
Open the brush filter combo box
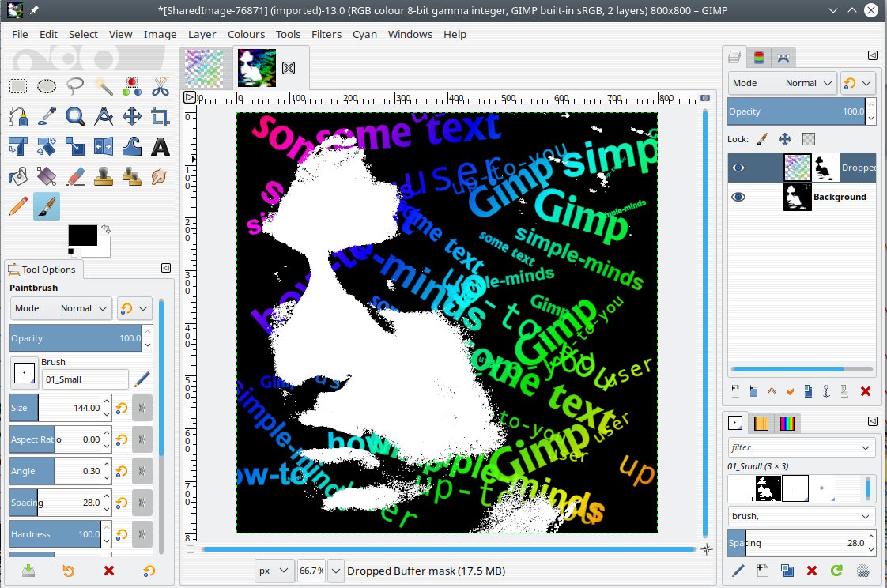tap(801, 448)
